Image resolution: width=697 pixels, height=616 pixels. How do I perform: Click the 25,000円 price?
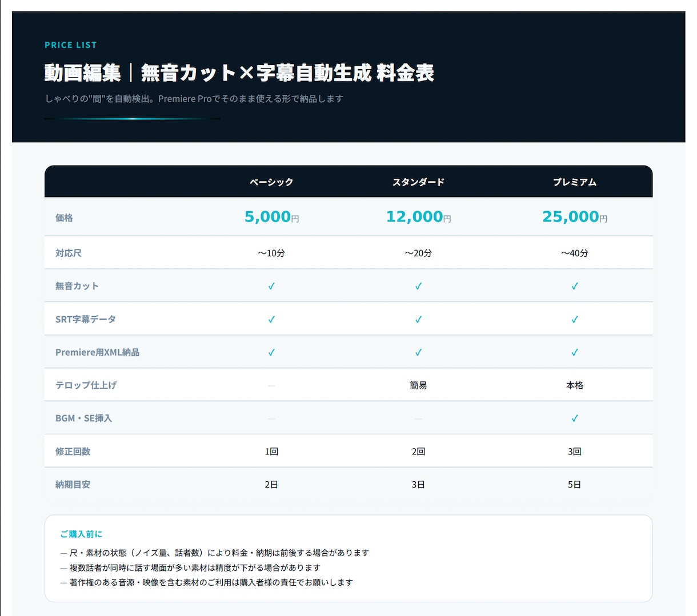tap(575, 217)
